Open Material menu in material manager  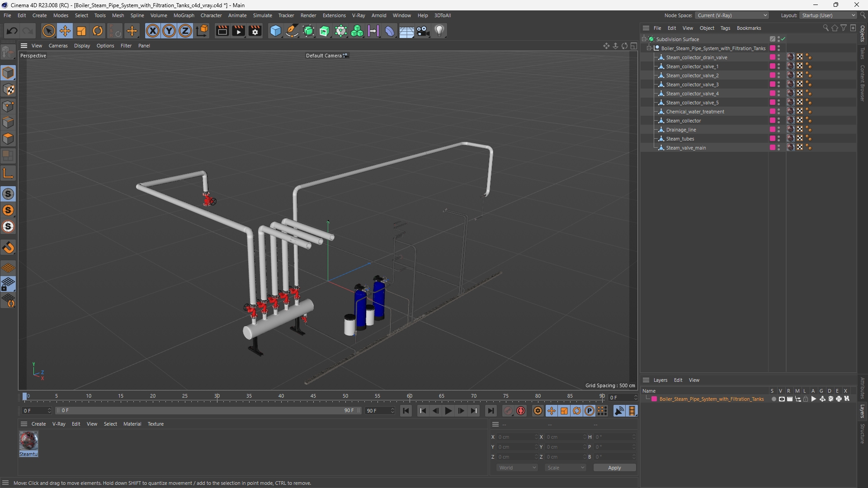(132, 424)
